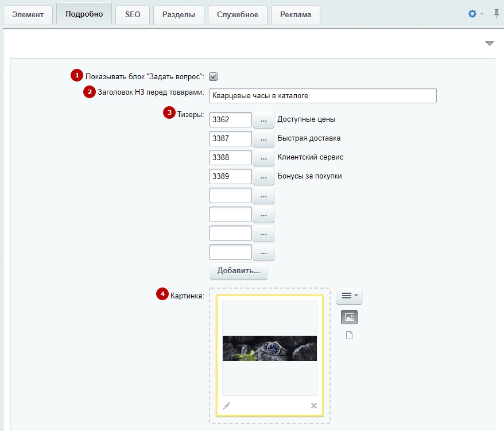Open browse button next to "Клиентский сервис"
The height and width of the screenshot is (431, 504).
click(x=263, y=157)
